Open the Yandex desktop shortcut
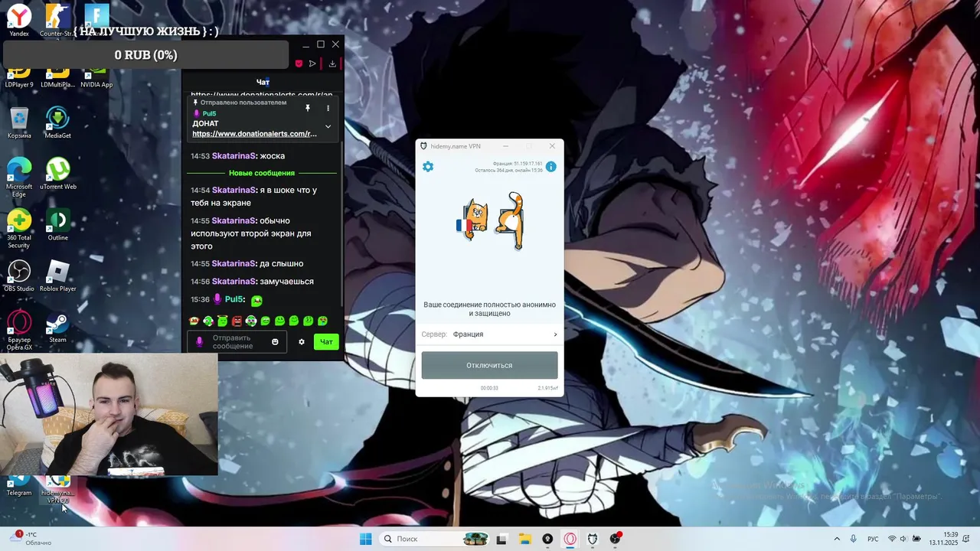980x551 pixels. pos(19,20)
